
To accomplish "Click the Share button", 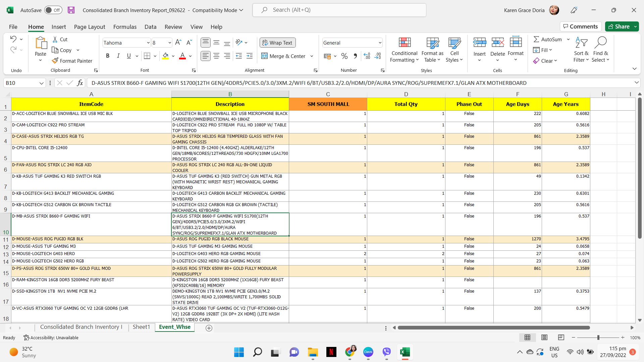I will tap(622, 26).
